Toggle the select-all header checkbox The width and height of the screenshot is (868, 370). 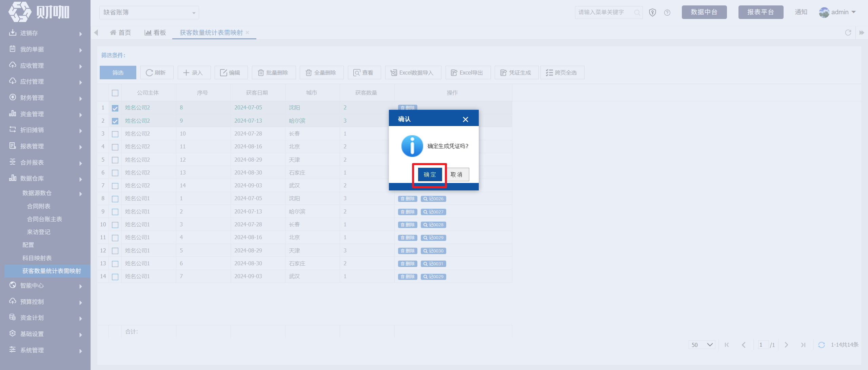pos(115,93)
